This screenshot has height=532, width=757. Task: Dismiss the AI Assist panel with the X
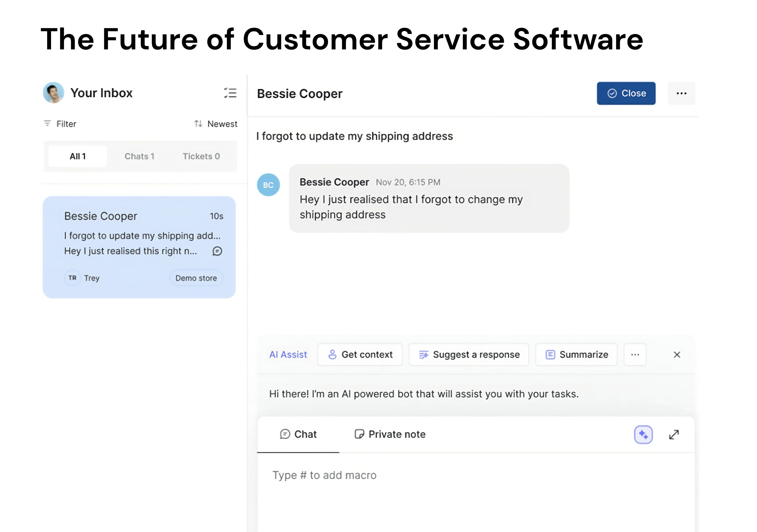(677, 355)
